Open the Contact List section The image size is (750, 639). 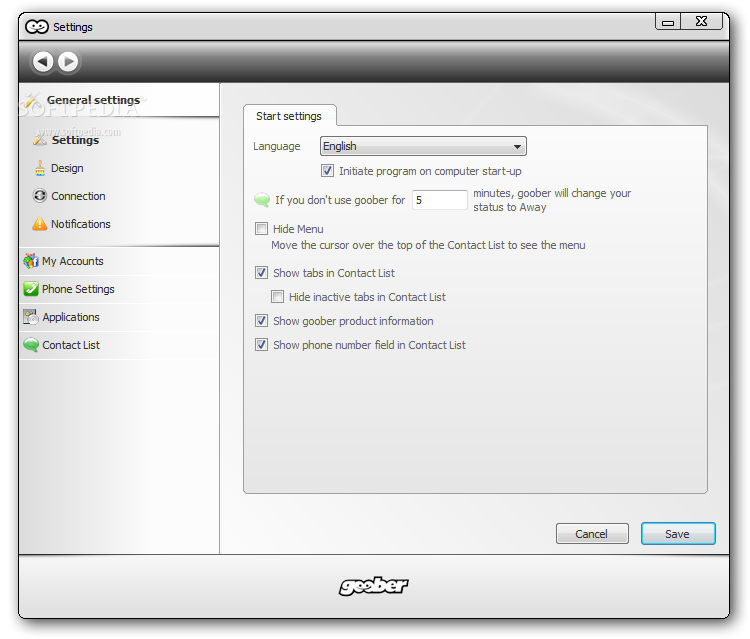point(120,345)
